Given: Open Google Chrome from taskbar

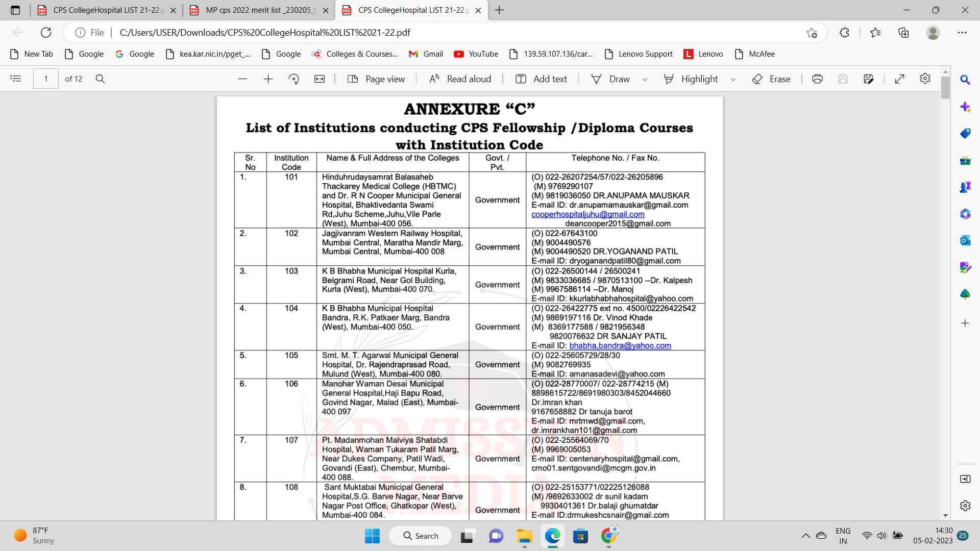Looking at the screenshot, I should pos(608,536).
